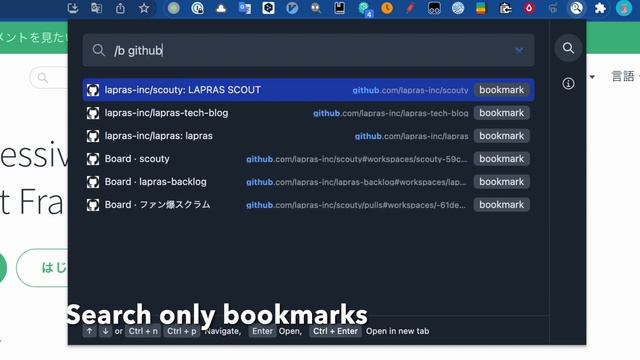Open the highlighted search-person extension icon

coord(576,8)
